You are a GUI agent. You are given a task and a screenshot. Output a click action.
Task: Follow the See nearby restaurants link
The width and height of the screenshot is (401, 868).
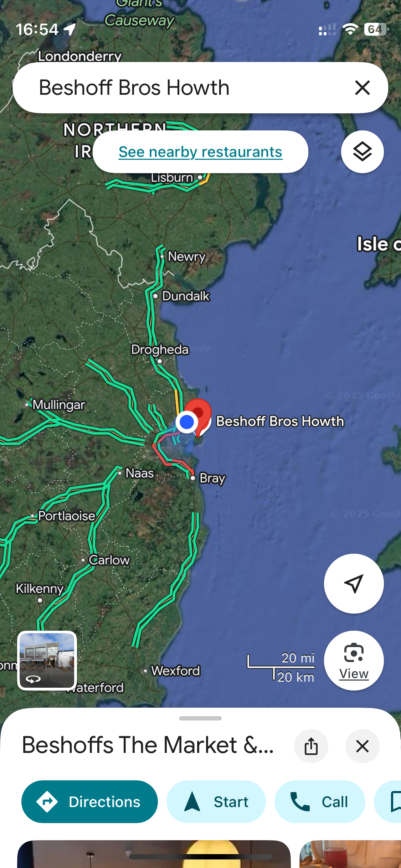200,152
